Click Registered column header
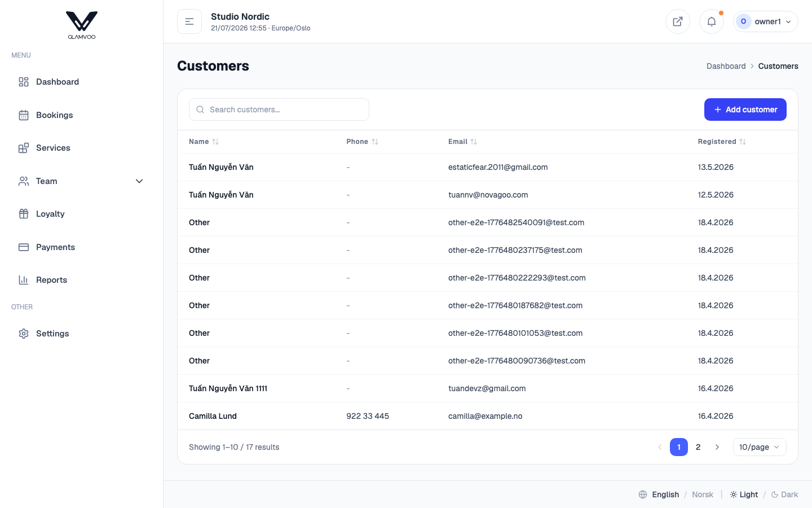Viewport: 812px width, 508px height. [722, 142]
